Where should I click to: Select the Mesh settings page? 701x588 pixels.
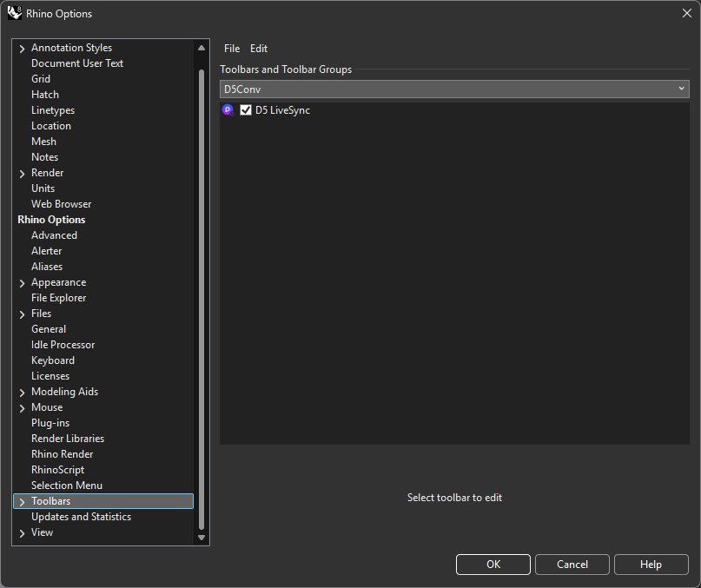click(x=43, y=142)
